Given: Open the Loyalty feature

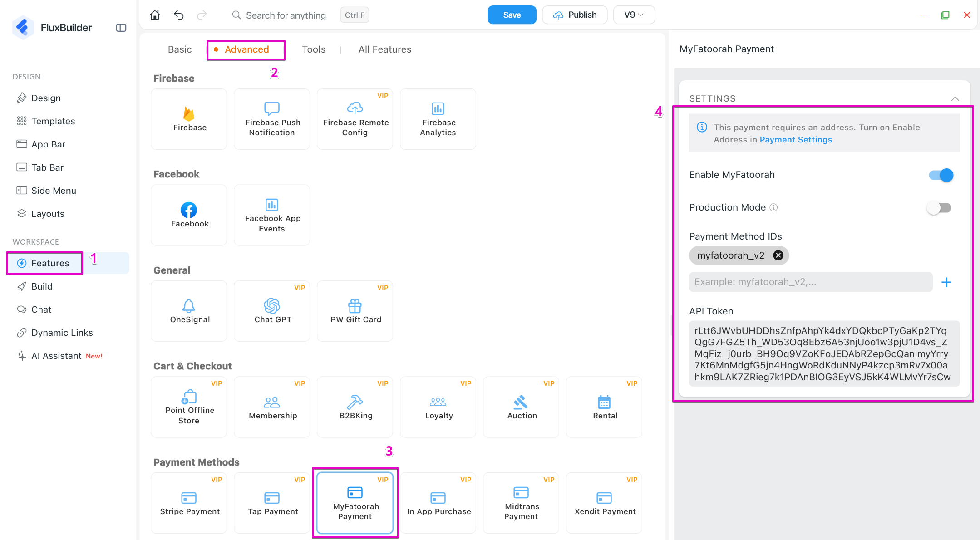Looking at the screenshot, I should point(438,407).
